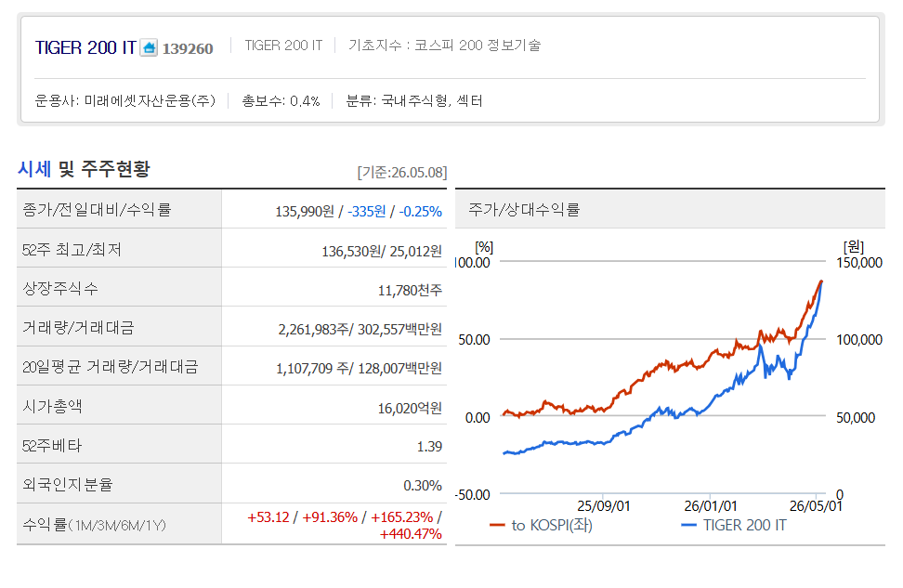903x588 pixels.
Task: Click the 시가총액 row label
Action: (52, 406)
